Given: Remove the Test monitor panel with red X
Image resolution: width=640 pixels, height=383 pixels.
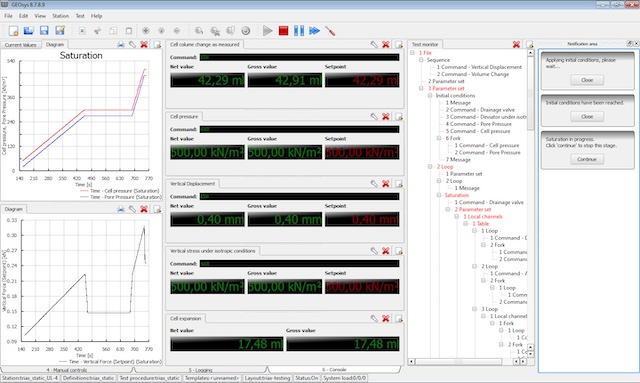Looking at the screenshot, I should (516, 45).
